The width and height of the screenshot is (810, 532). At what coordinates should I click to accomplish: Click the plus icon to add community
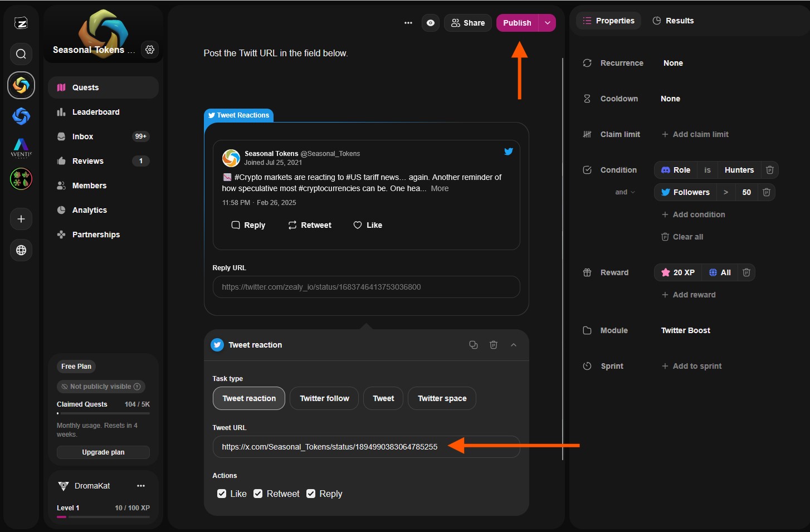coord(21,219)
